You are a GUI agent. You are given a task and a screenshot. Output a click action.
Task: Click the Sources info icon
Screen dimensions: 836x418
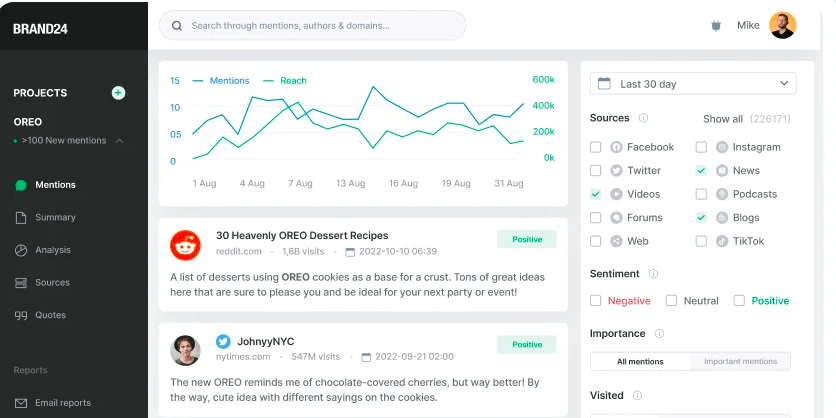click(643, 118)
